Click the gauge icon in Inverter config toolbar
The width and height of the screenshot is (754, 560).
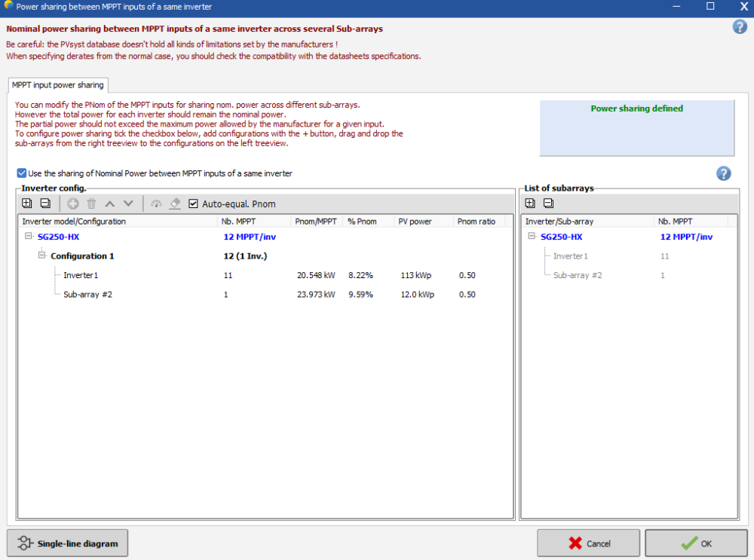pyautogui.click(x=156, y=203)
